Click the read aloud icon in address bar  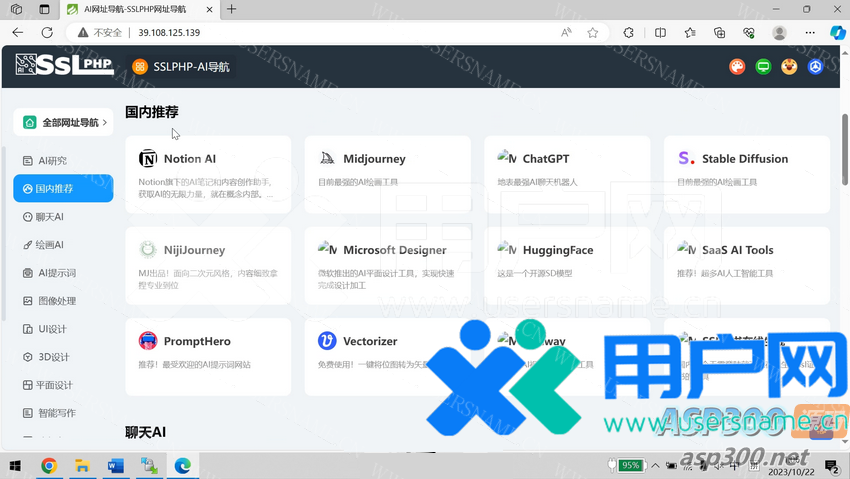point(566,33)
